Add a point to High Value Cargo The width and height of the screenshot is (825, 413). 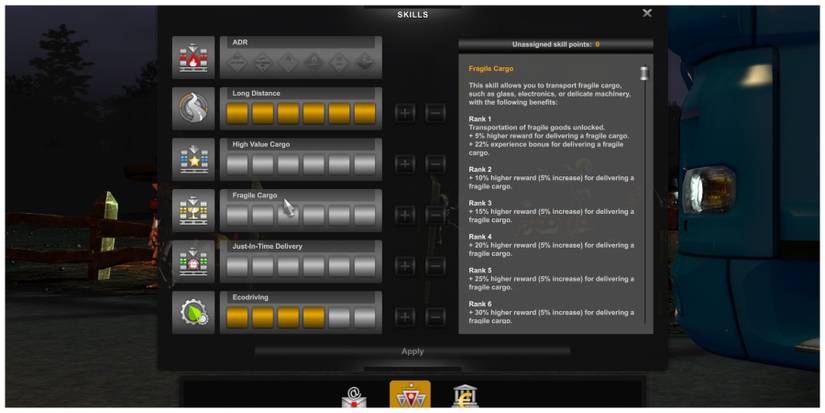[x=405, y=164]
